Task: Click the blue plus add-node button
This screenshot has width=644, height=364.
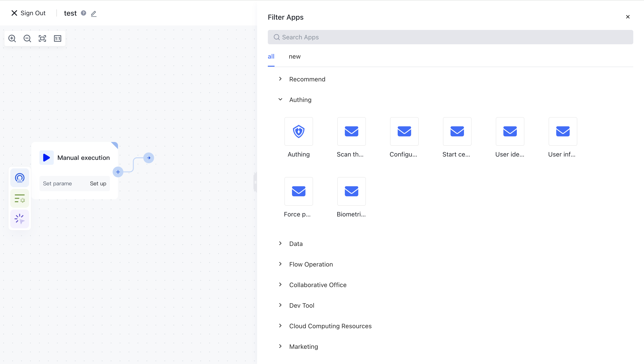Action: (x=118, y=172)
